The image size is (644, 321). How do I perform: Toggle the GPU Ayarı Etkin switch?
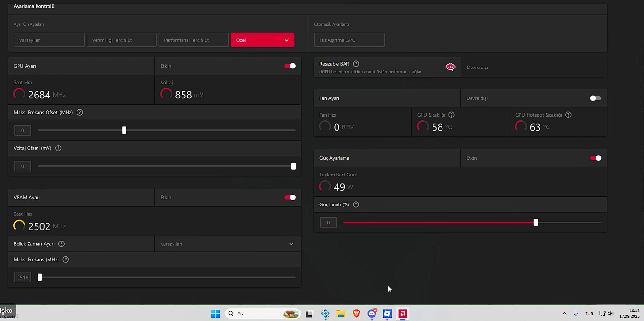[x=290, y=66]
